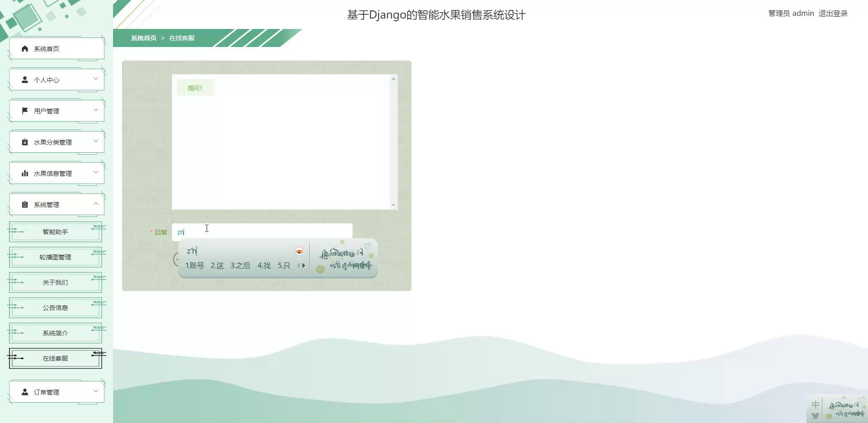868x423 pixels.
Task: Collapse the 系统管理 section arrow
Action: tap(96, 203)
